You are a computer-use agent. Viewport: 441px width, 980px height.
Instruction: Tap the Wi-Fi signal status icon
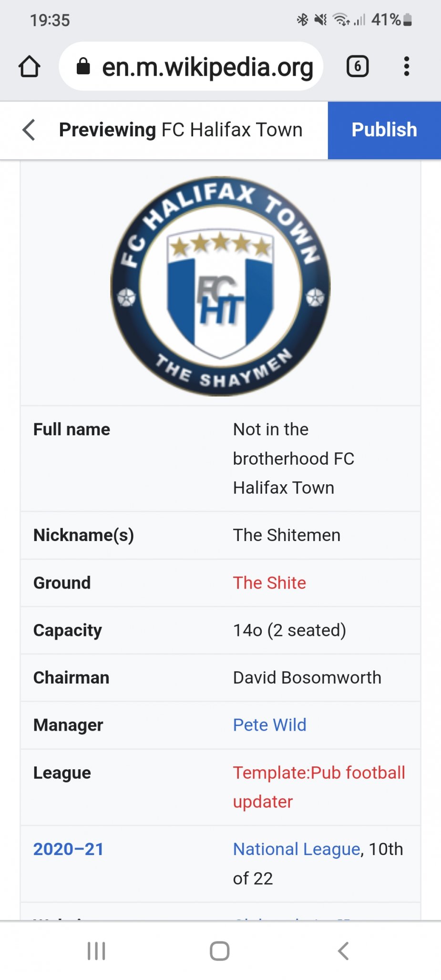(342, 20)
